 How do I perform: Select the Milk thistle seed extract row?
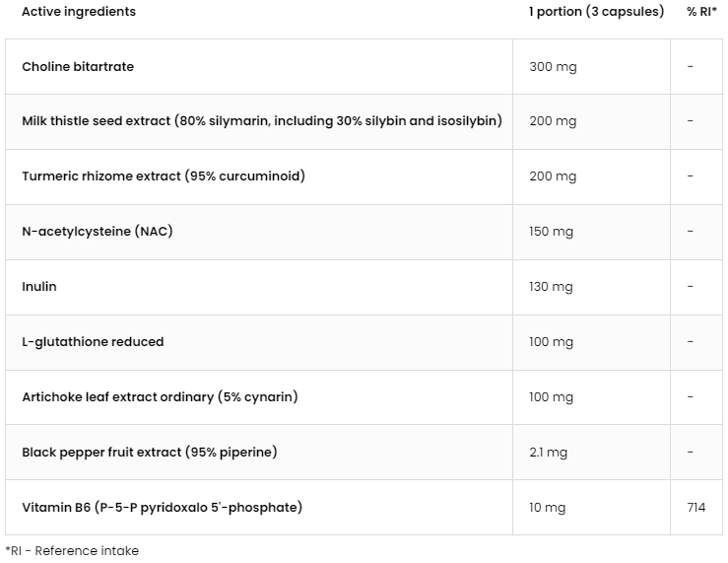pos(364,121)
